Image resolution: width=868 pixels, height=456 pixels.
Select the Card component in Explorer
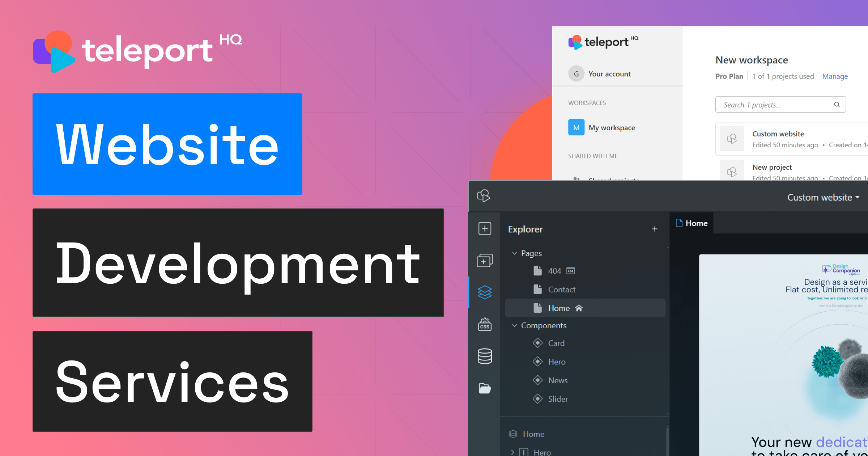557,343
